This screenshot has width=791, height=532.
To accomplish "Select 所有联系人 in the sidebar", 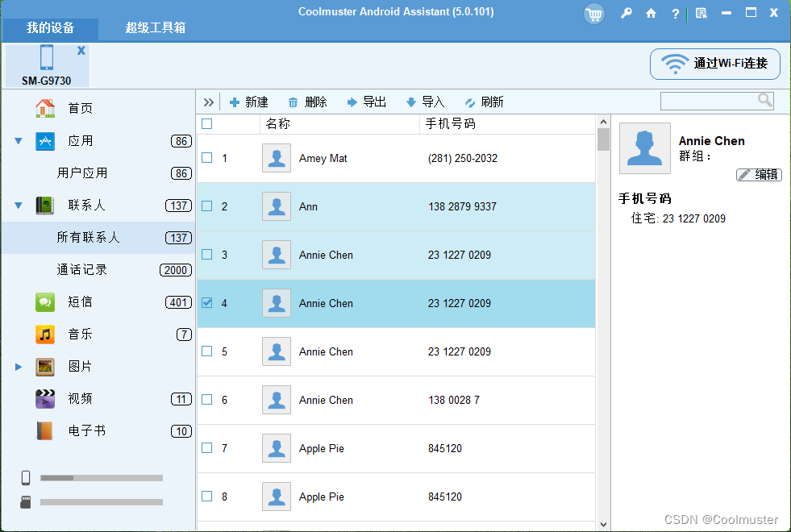I will 98,238.
